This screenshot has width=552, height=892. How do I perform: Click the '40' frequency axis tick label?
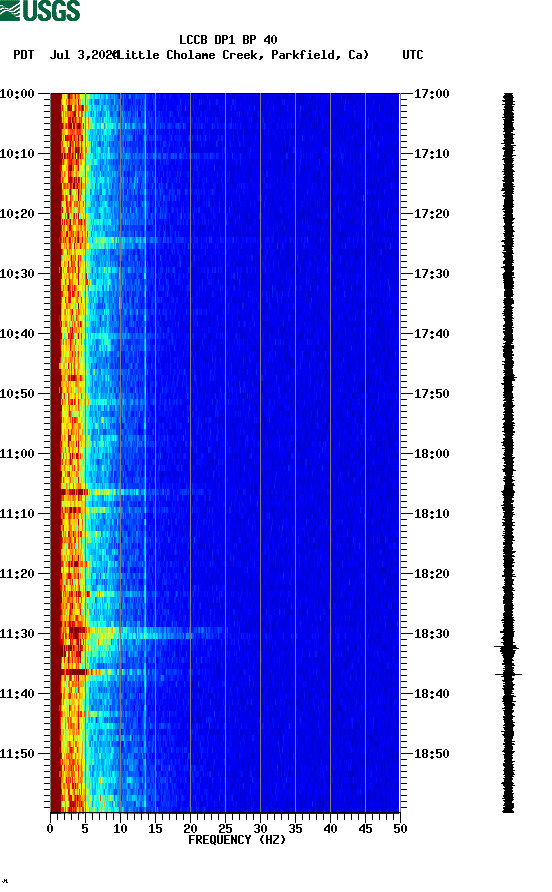[330, 829]
